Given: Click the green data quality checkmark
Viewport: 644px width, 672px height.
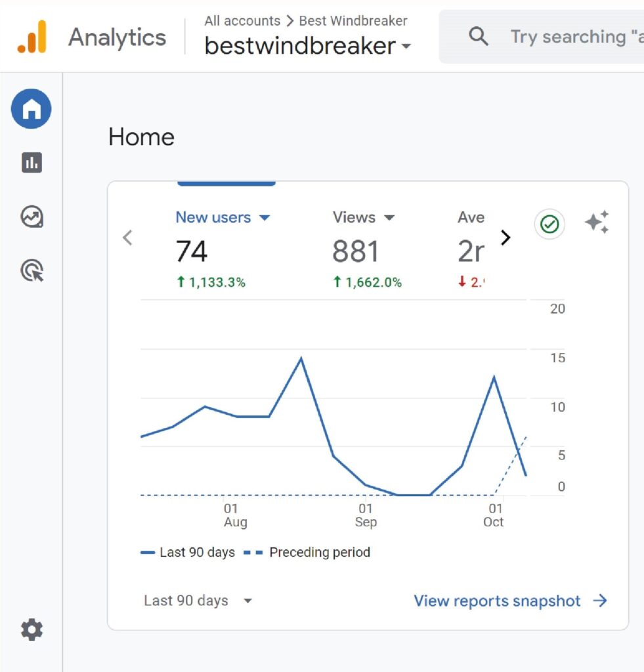Looking at the screenshot, I should click(549, 224).
